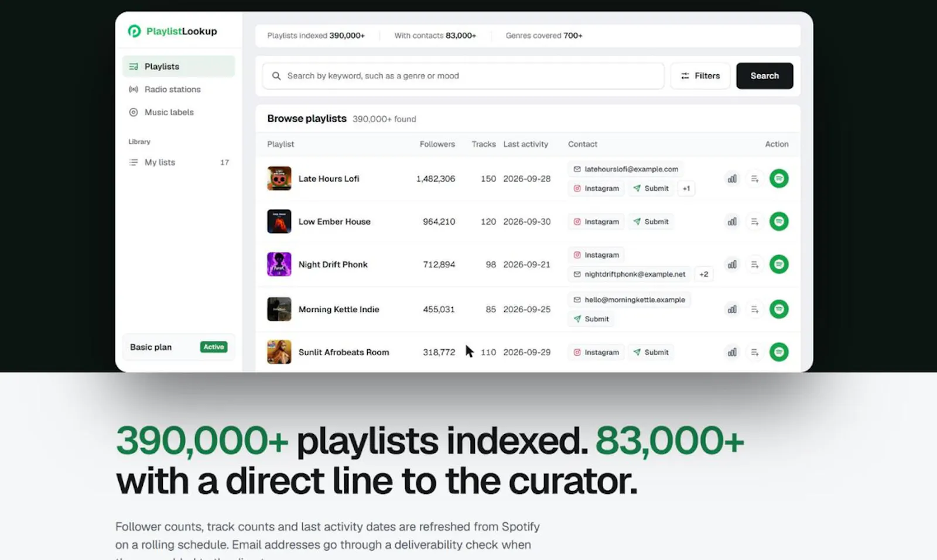Image resolution: width=937 pixels, height=560 pixels.
Task: Open stats chart icon for Low Ember House
Action: point(732,222)
